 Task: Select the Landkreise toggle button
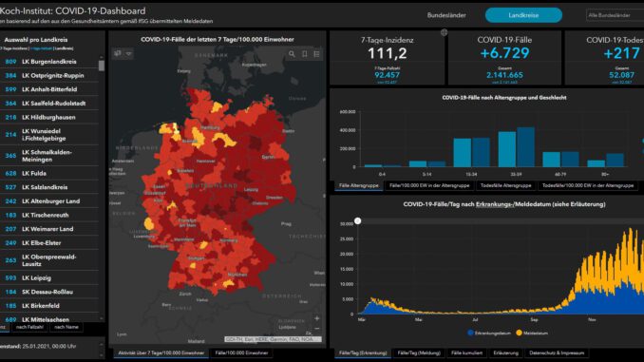click(x=523, y=15)
